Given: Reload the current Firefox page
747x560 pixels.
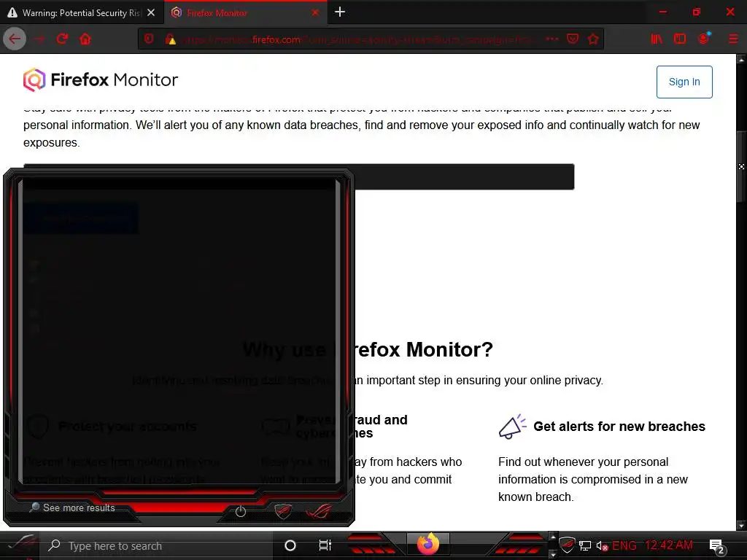Looking at the screenshot, I should [x=63, y=39].
